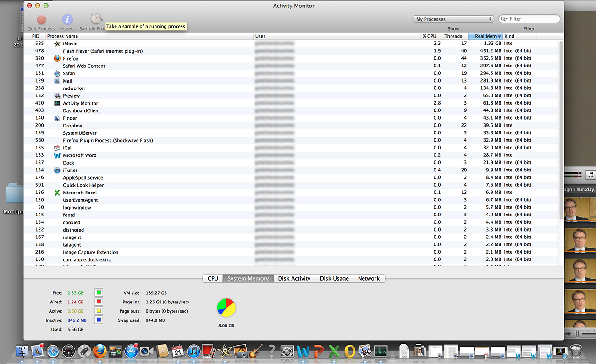This screenshot has width=596, height=364.
Task: Switch to the Network tab
Action: (369, 278)
